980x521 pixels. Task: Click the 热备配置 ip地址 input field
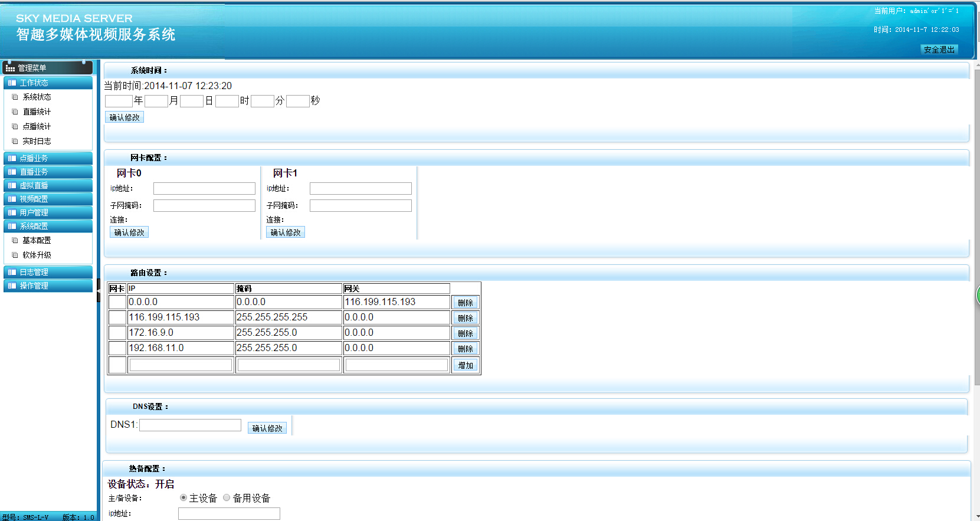[x=229, y=514]
